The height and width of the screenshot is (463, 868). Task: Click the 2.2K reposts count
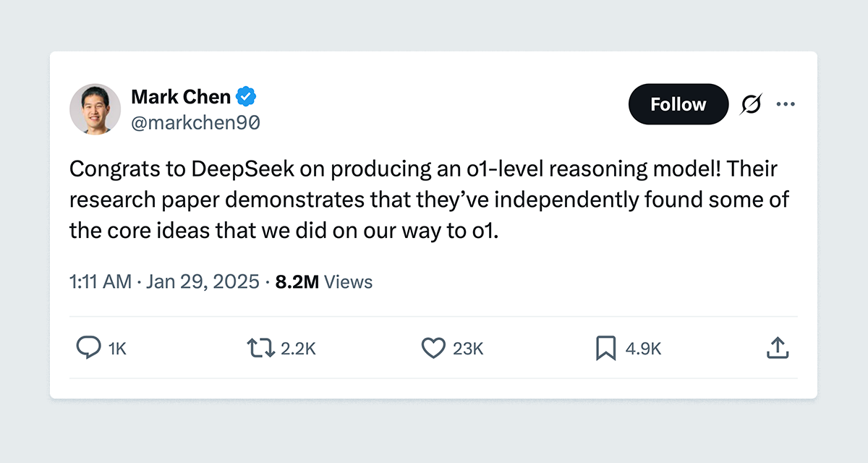pyautogui.click(x=299, y=349)
